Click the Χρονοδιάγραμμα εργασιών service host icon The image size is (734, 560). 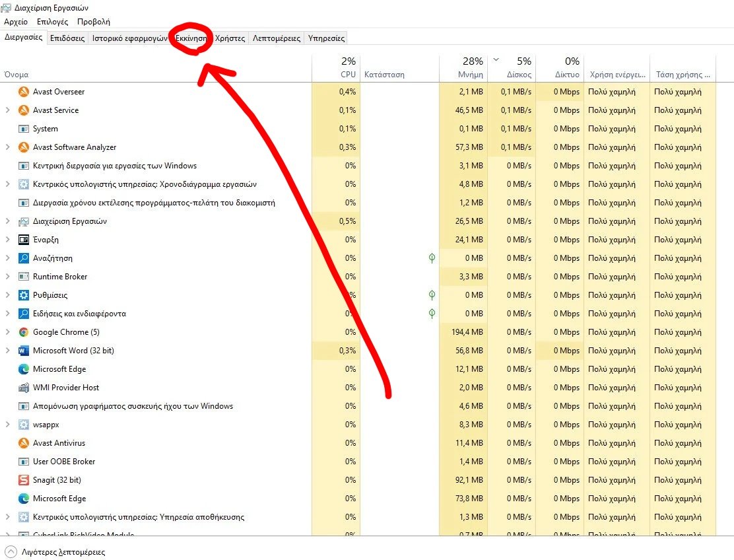(23, 184)
